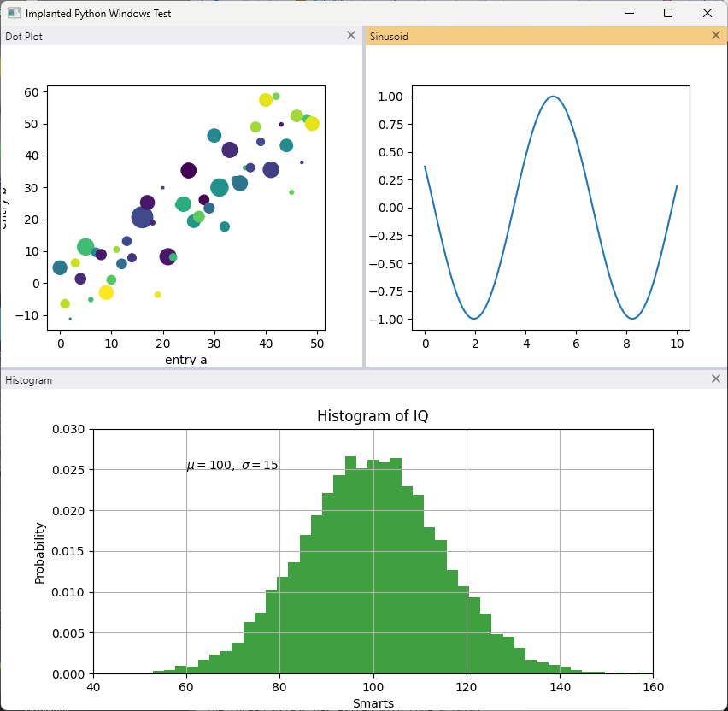Screen dimensions: 728x711
Task: Minimize the Implanted Python Windows Test window
Action: click(630, 13)
